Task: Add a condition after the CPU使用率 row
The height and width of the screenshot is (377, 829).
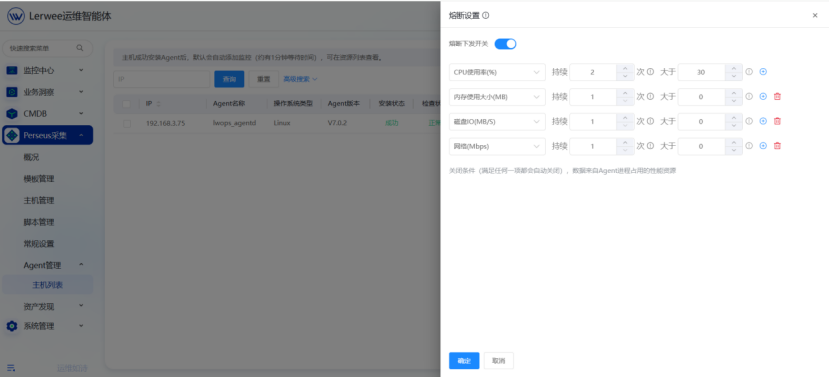Action: click(x=763, y=72)
